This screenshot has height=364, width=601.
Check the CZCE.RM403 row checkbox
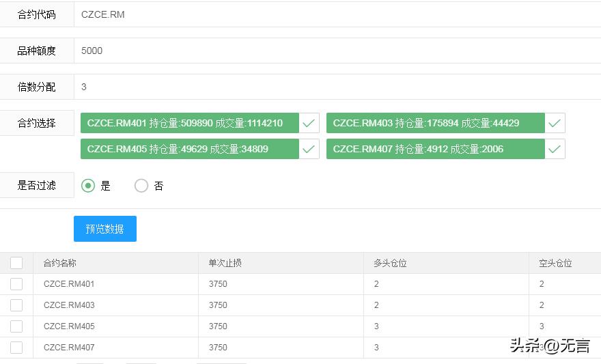[16, 305]
